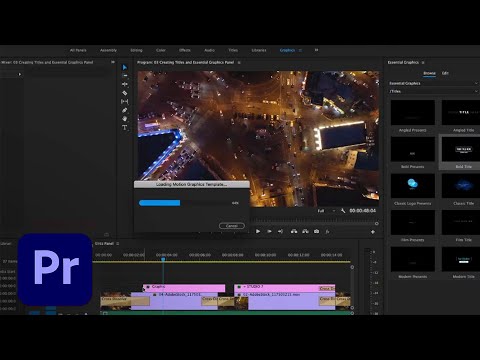The image size is (480, 360).
Task: Switch to All Panels workspace
Action: pyautogui.click(x=78, y=50)
